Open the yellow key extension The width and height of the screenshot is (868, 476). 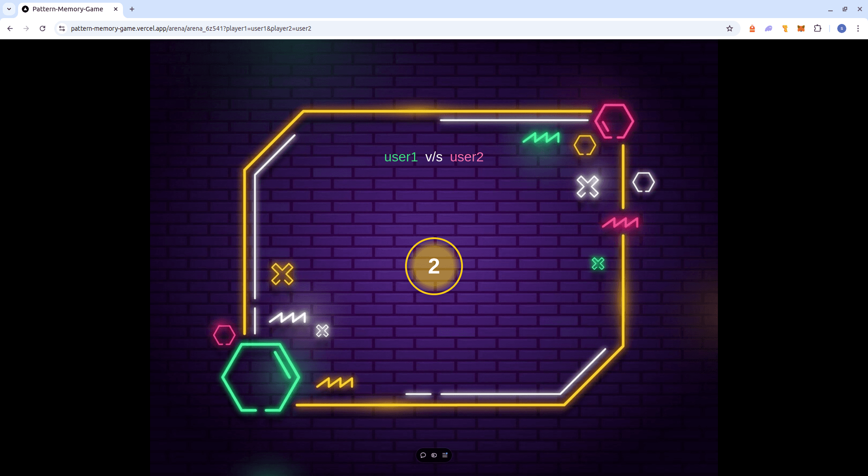coord(785,28)
